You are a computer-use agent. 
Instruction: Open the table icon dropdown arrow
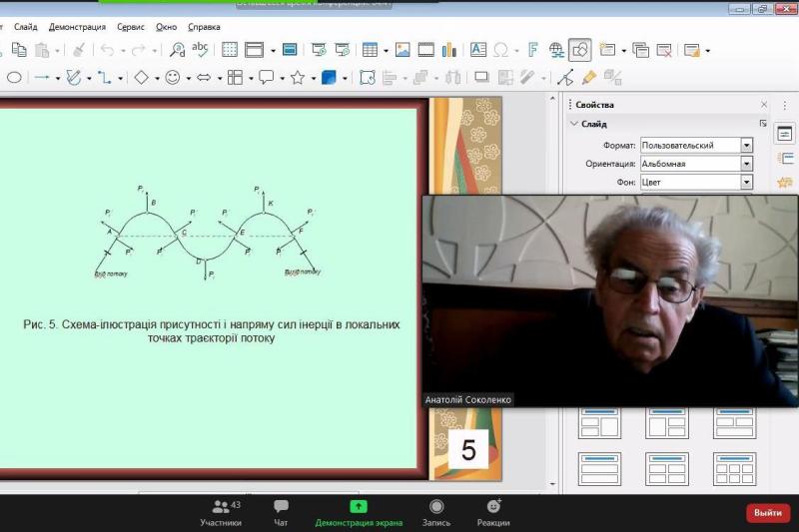[386, 50]
